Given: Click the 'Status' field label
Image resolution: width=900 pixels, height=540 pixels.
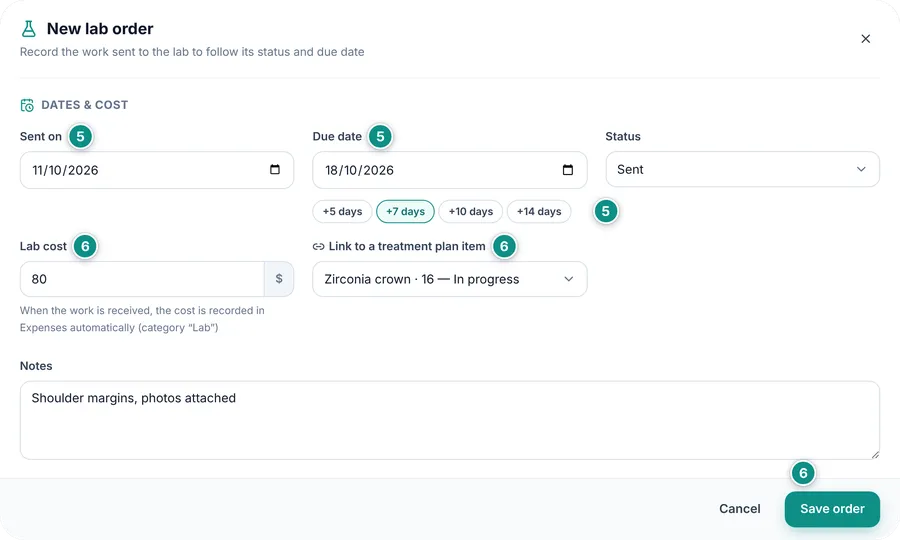Looking at the screenshot, I should [x=623, y=137].
